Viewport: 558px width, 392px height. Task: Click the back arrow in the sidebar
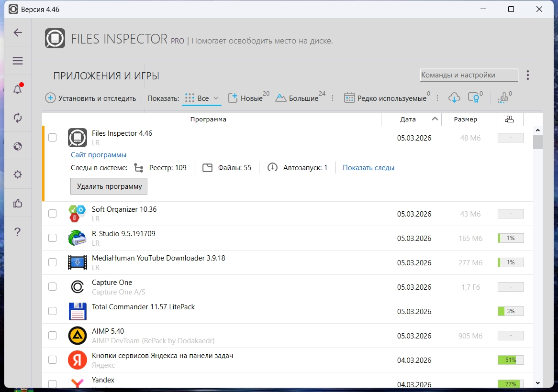(18, 33)
